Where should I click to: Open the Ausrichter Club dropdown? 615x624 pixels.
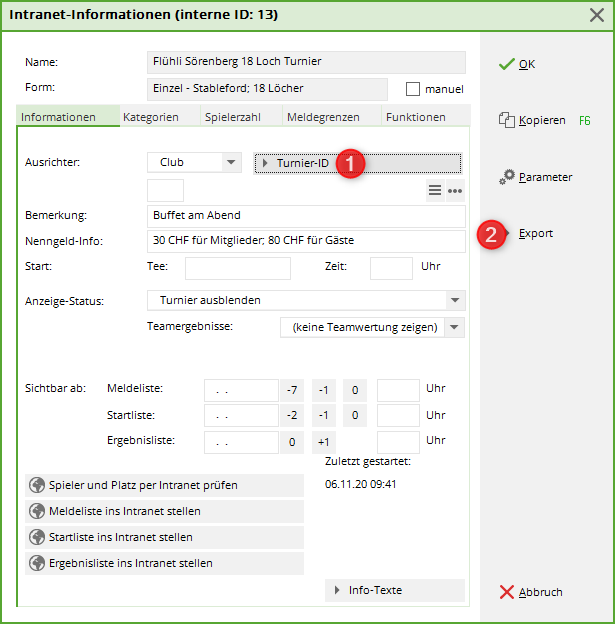coord(231,163)
